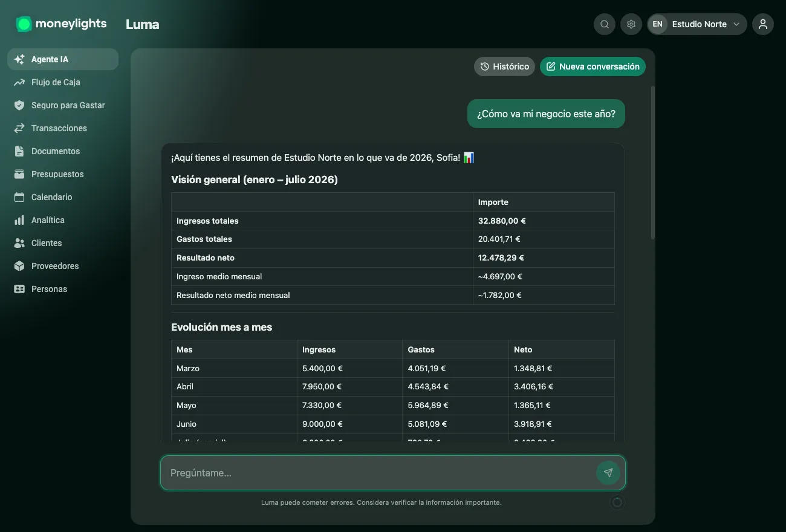Open Documentos in sidebar

click(63, 151)
